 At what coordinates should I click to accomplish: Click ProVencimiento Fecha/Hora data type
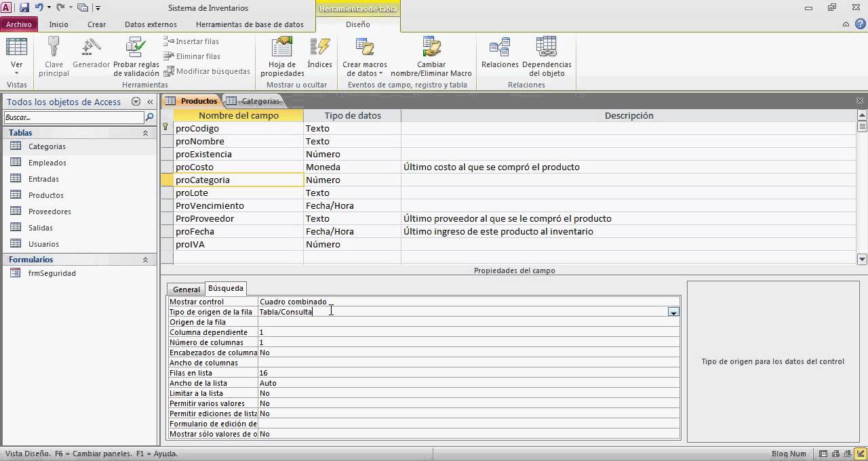352,205
